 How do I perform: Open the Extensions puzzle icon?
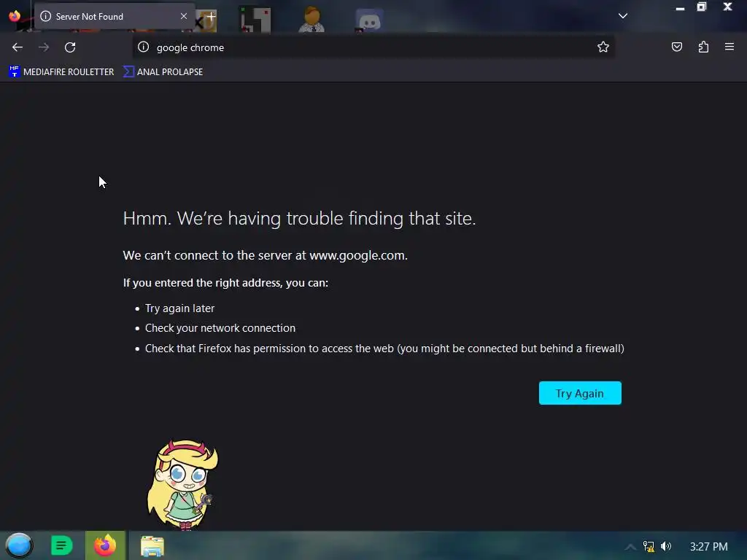click(703, 47)
